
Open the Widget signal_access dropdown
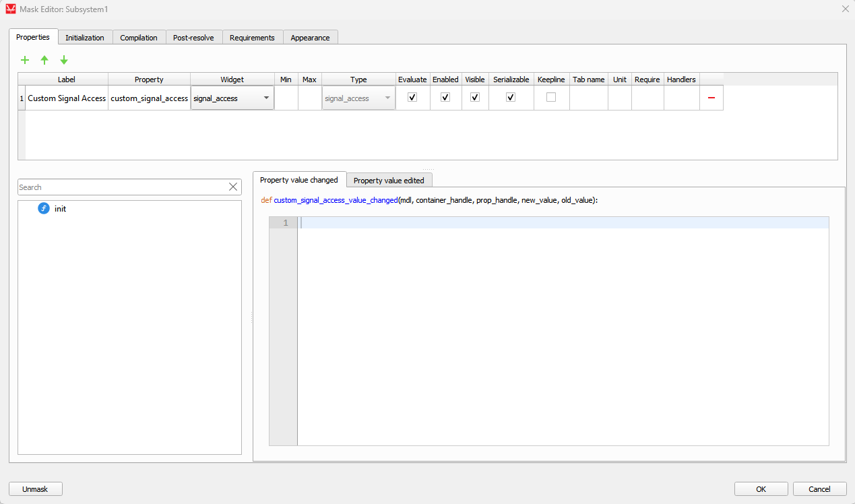coord(232,98)
